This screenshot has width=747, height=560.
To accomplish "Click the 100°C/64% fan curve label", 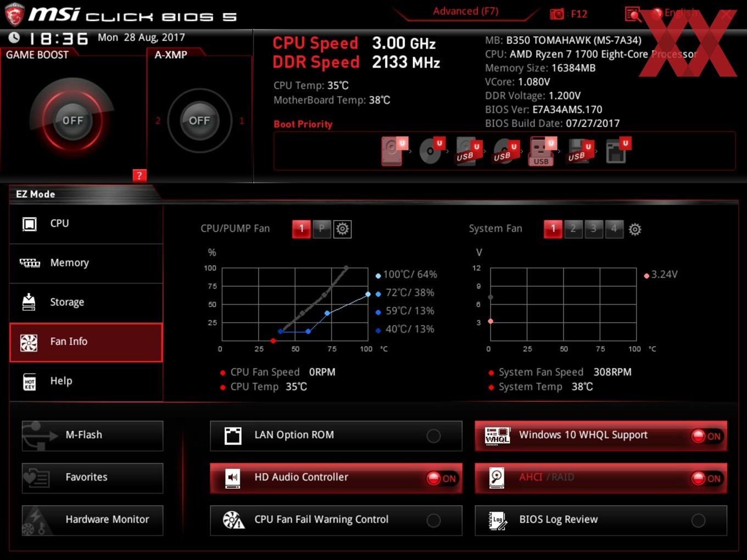I will [x=410, y=275].
